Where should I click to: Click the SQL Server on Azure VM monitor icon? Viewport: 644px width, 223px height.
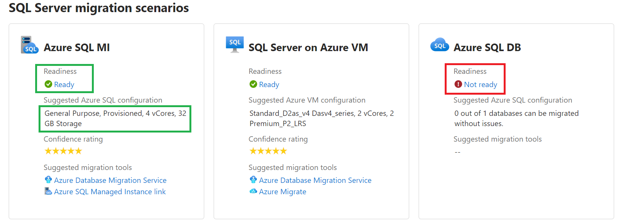234,45
